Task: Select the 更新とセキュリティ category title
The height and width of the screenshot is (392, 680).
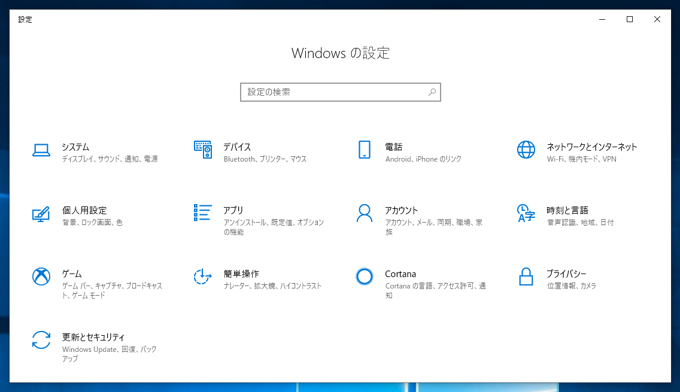Action: (x=93, y=337)
